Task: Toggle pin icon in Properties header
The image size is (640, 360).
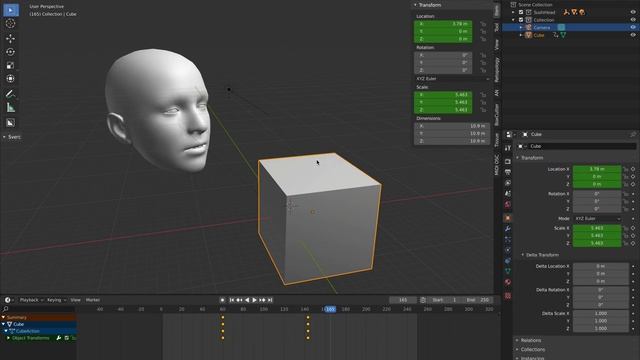Action: [x=633, y=134]
